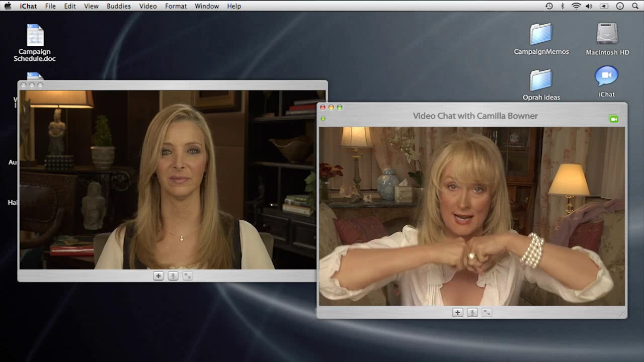Open the Buddies menu

pyautogui.click(x=119, y=6)
